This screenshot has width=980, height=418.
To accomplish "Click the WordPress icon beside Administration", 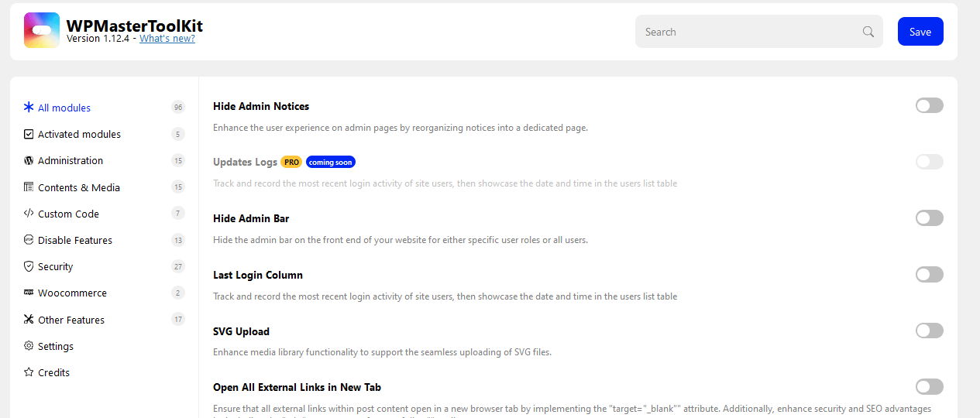I will click(29, 160).
